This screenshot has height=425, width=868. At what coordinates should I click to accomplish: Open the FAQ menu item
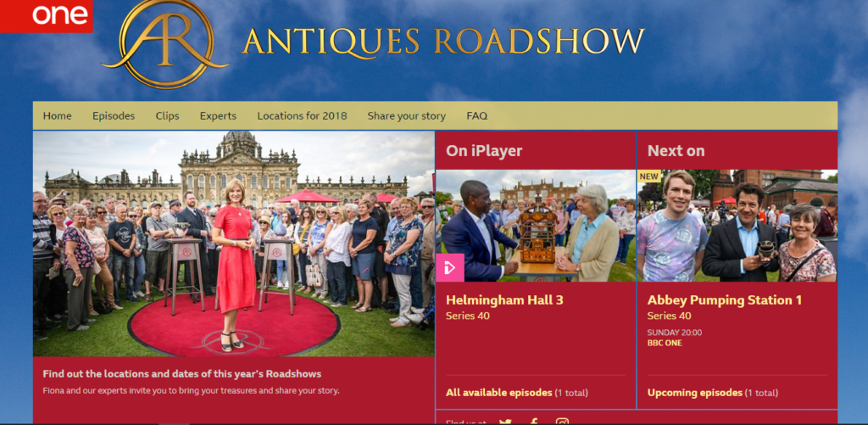476,116
